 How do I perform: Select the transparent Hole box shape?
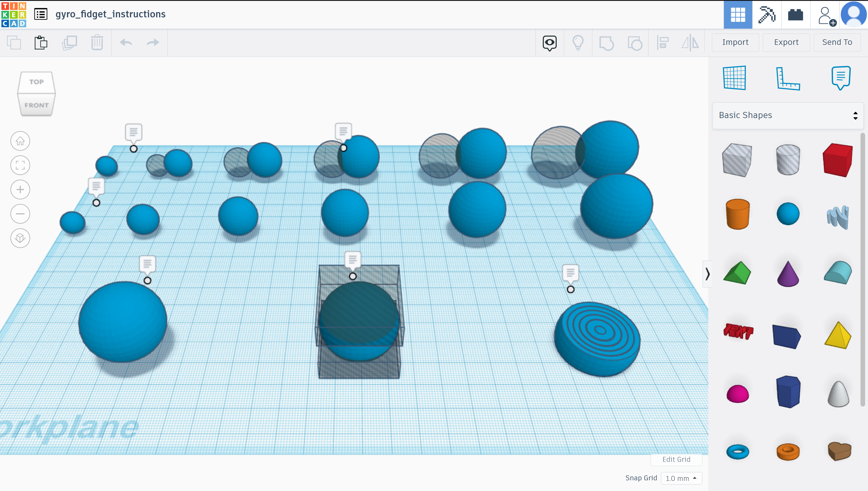[738, 159]
